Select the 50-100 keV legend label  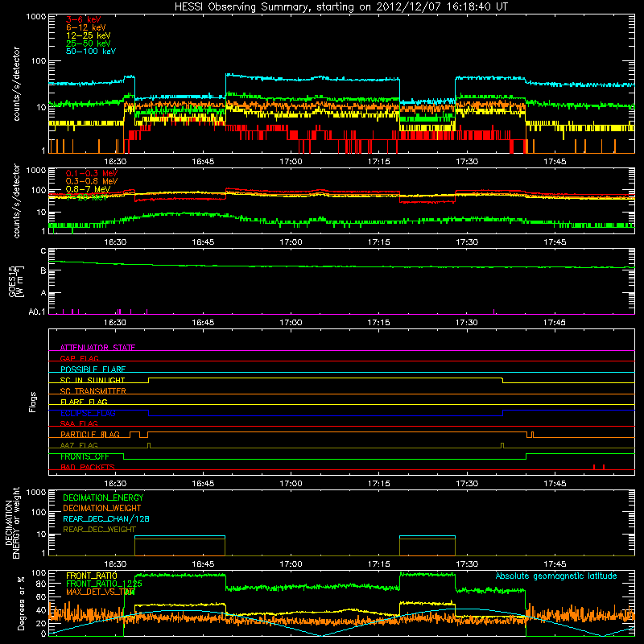(91, 52)
